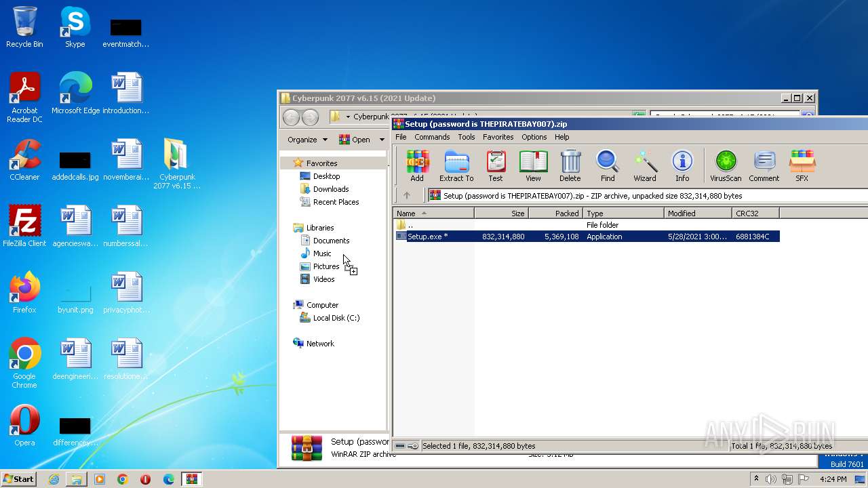Click the VirusScan green bug icon

coord(726,166)
